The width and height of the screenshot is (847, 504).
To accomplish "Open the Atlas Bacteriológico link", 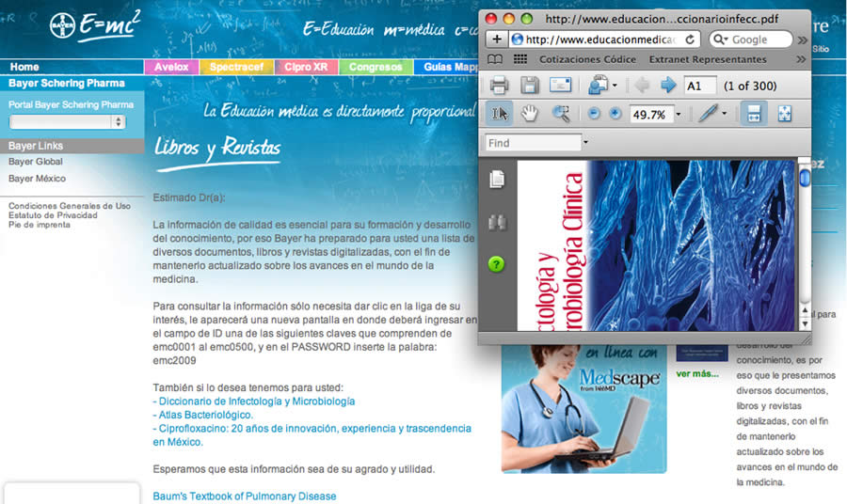I will point(202,415).
